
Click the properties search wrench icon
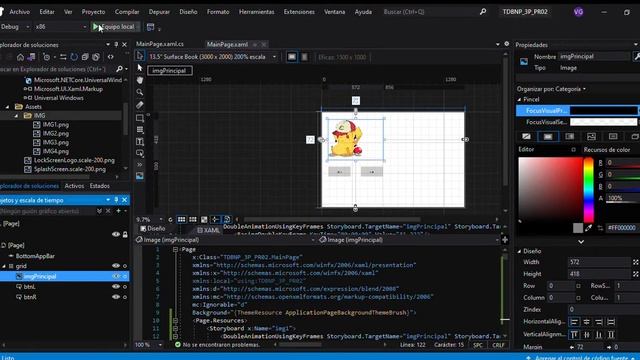point(636,56)
